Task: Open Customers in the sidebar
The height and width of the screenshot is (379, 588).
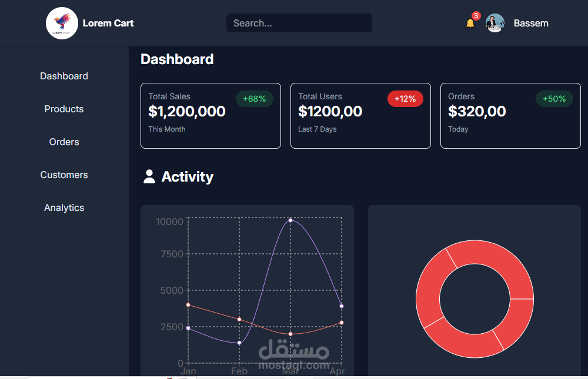Action: [64, 175]
